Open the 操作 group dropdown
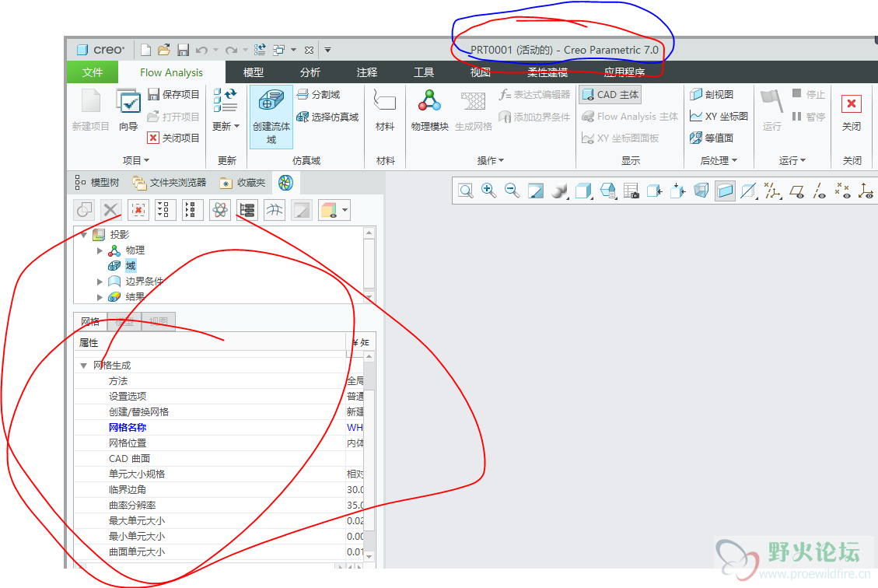The image size is (878, 588). 491,161
